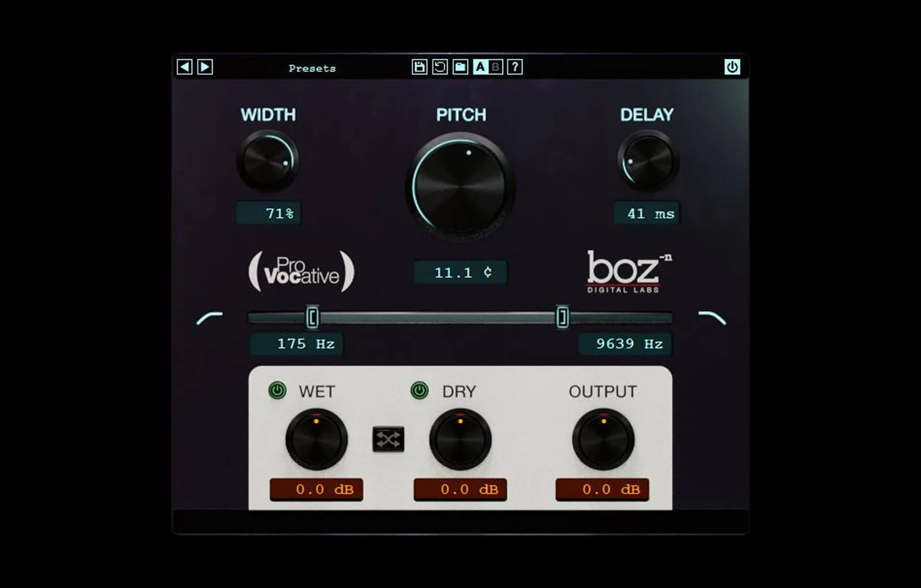The image size is (921, 588).
Task: Click the undo/revert icon in the toolbar
Action: coord(440,67)
